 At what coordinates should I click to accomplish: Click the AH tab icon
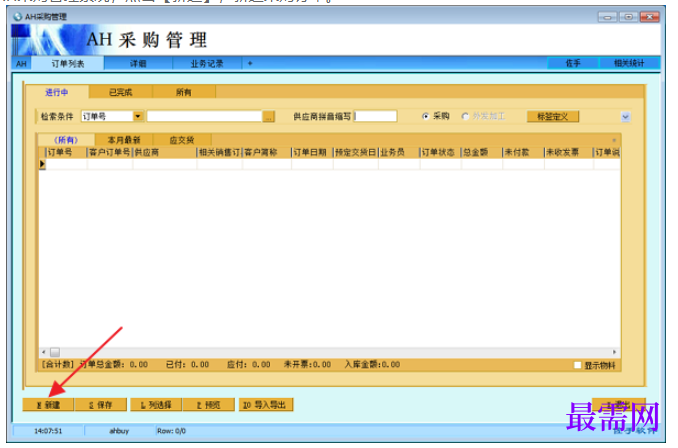click(x=21, y=64)
